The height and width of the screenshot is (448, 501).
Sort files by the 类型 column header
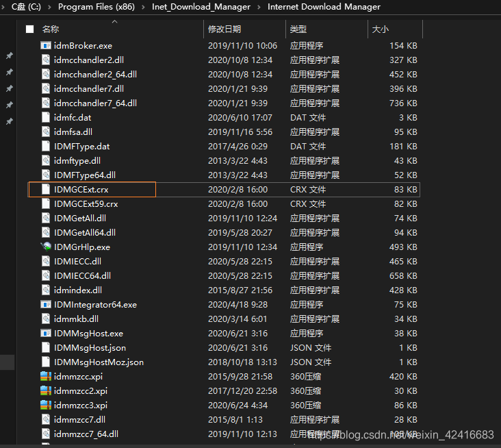coord(298,29)
